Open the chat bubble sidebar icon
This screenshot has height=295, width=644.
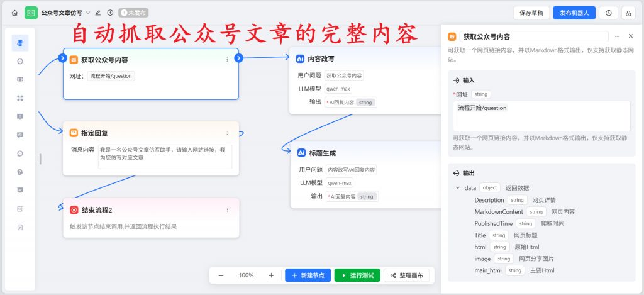click(x=20, y=61)
